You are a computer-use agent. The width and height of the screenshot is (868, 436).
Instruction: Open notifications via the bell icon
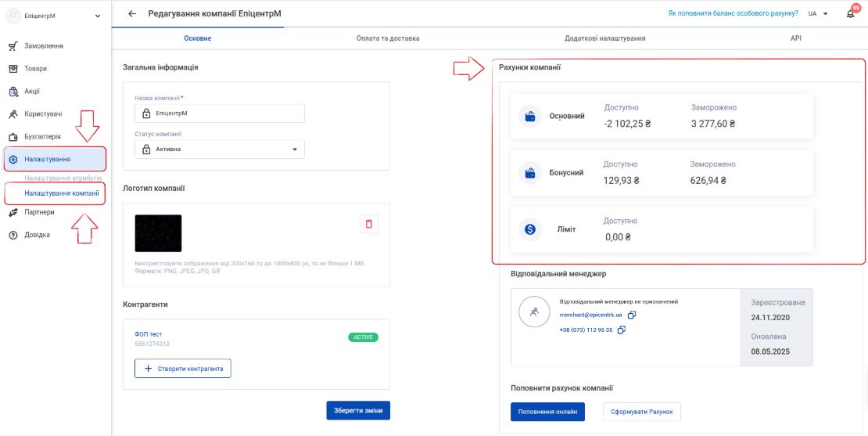pos(850,14)
